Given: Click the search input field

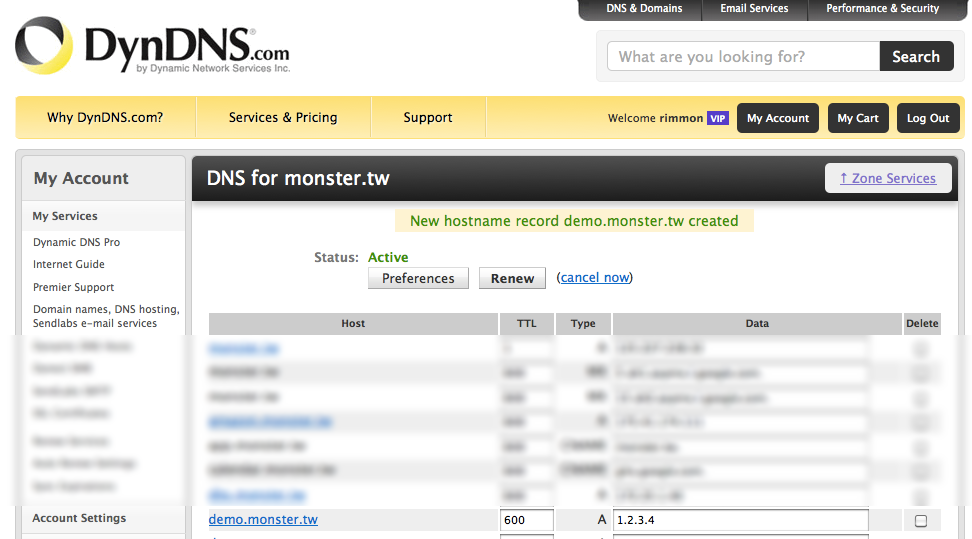Looking at the screenshot, I should click(743, 56).
